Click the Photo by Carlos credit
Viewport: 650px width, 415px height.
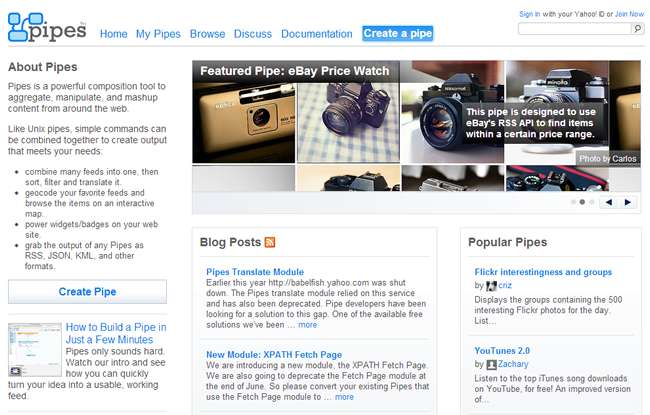click(608, 159)
